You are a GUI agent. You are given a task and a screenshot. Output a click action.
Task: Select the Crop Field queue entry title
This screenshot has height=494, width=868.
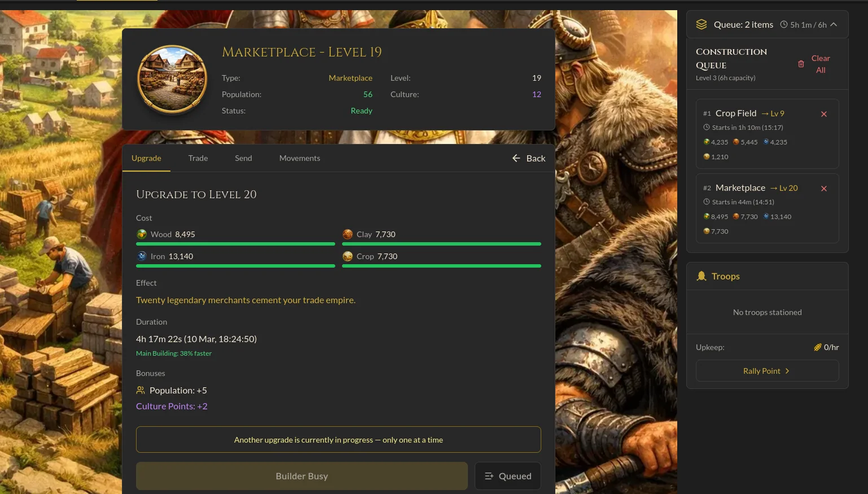pyautogui.click(x=736, y=113)
